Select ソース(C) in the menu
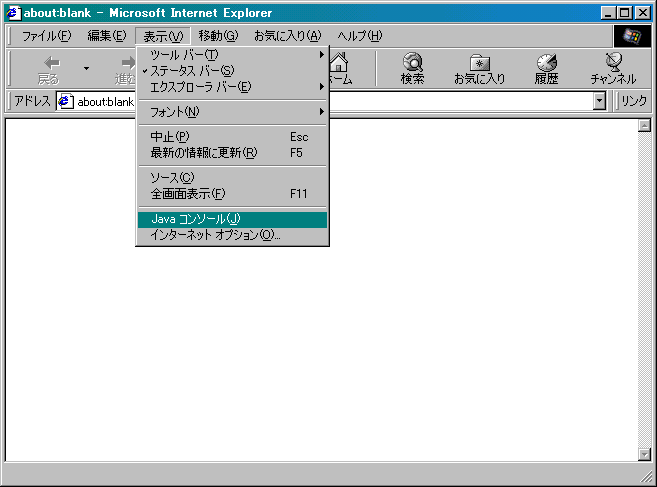This screenshot has height=487, width=657. pos(233,178)
